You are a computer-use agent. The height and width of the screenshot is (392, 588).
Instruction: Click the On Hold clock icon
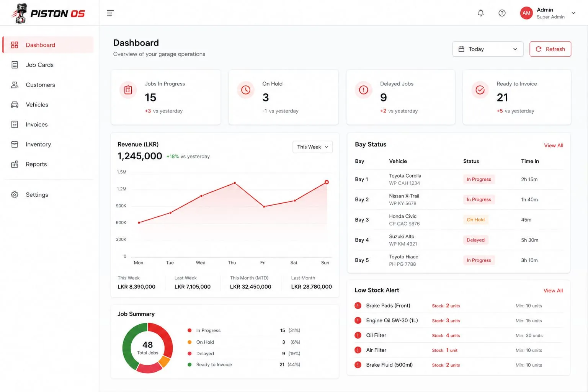[246, 90]
